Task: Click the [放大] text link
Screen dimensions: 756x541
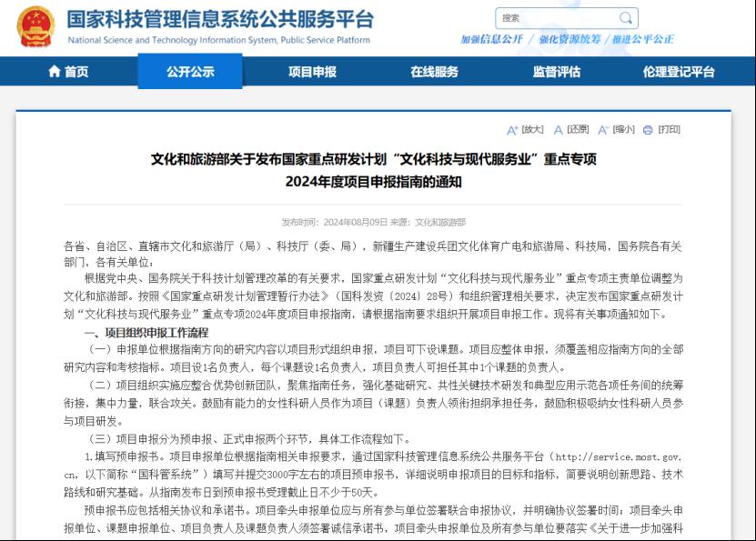Action: [x=533, y=129]
